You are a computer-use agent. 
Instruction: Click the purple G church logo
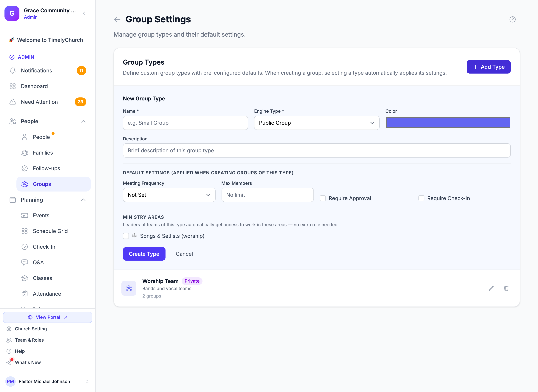point(12,13)
